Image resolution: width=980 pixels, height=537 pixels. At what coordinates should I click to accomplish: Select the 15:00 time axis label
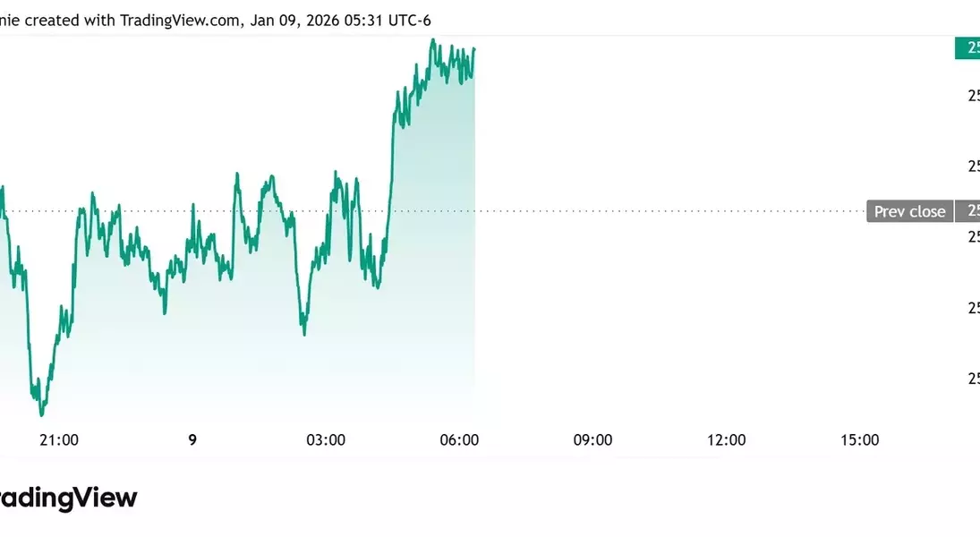859,439
